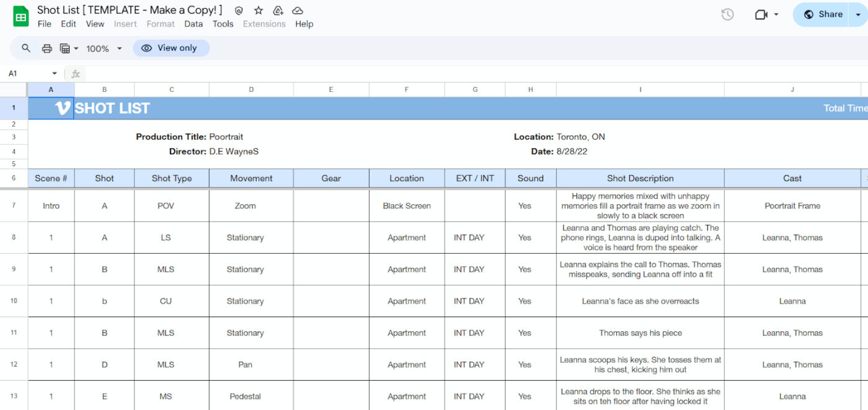The width and height of the screenshot is (868, 410).
Task: Start a video meeting
Action: pyautogui.click(x=761, y=14)
